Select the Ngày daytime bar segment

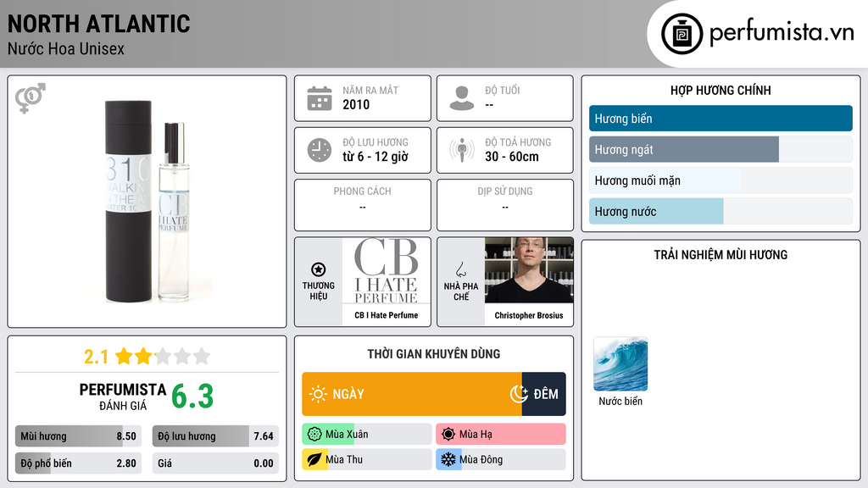click(412, 394)
